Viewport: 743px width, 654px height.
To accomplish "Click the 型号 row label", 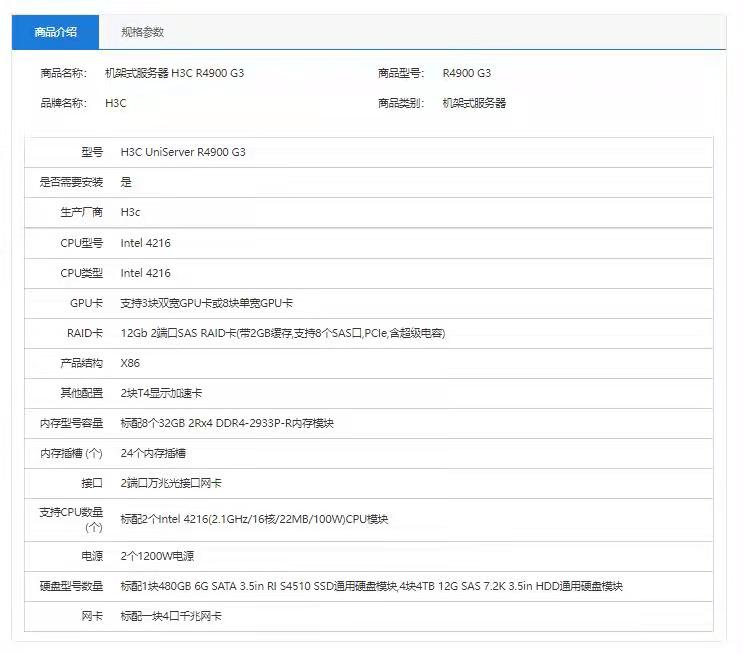I will point(92,152).
